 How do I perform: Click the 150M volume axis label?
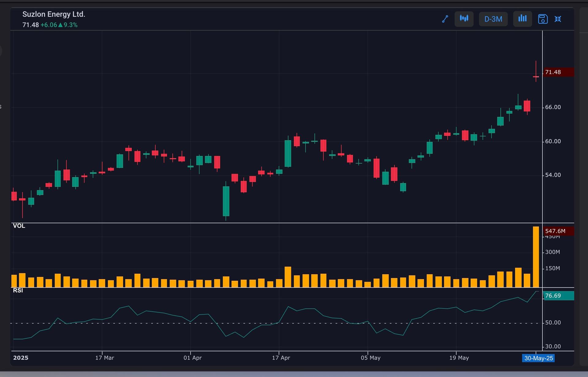coord(552,268)
